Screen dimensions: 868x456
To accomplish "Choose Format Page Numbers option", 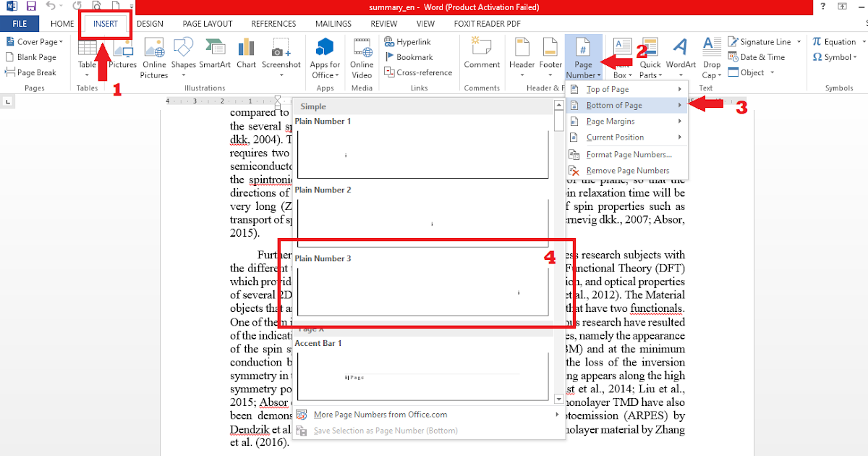I will (x=626, y=154).
